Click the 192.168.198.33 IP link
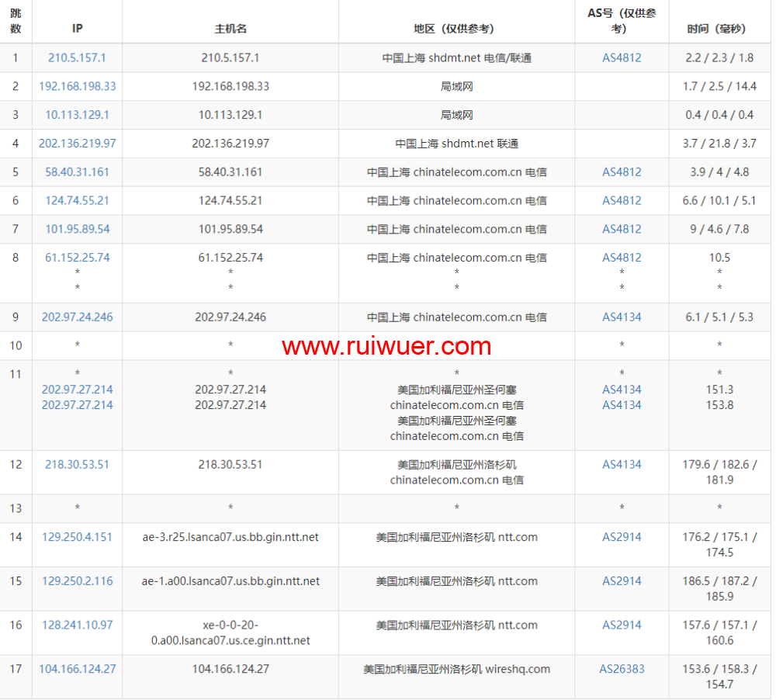 77,86
